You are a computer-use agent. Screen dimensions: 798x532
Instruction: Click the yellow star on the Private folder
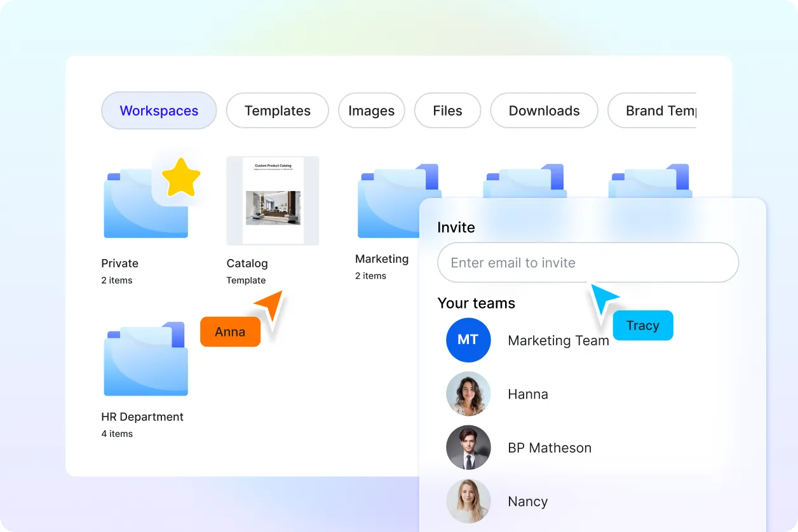181,176
